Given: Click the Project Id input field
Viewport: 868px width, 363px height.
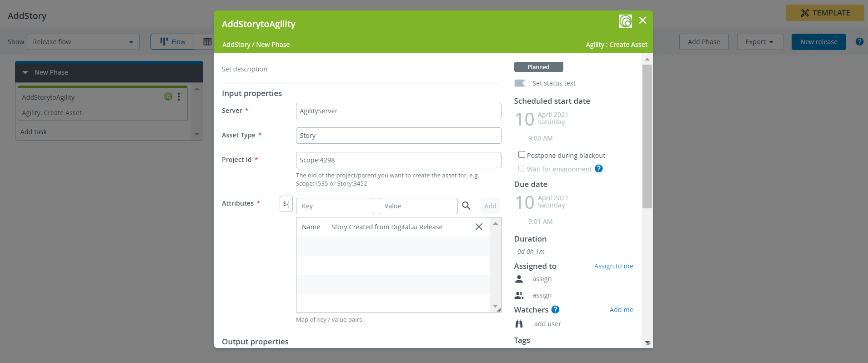Looking at the screenshot, I should 398,160.
